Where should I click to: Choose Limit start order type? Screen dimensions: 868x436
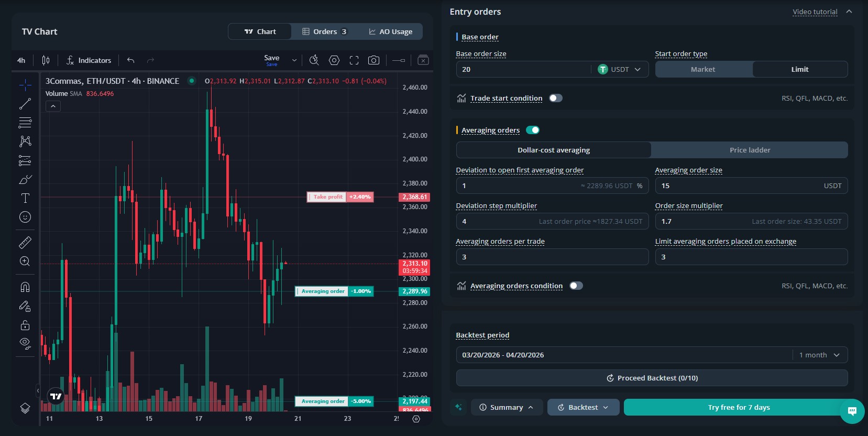[800, 69]
